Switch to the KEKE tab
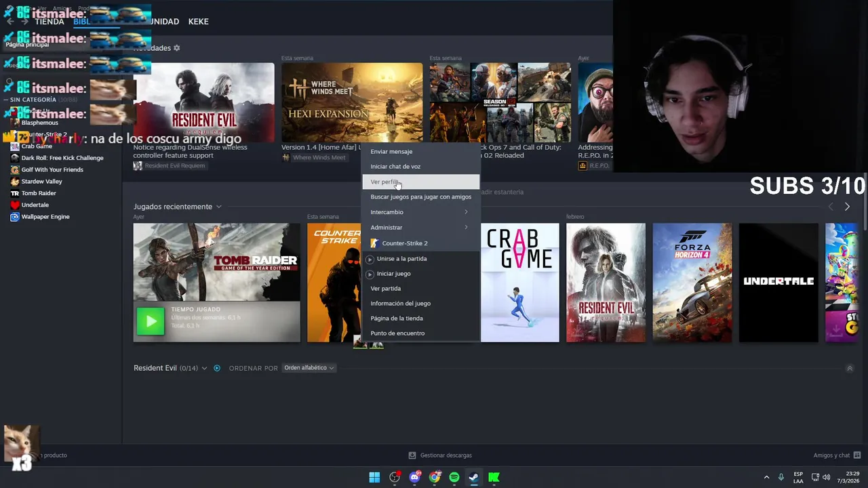 click(x=198, y=22)
